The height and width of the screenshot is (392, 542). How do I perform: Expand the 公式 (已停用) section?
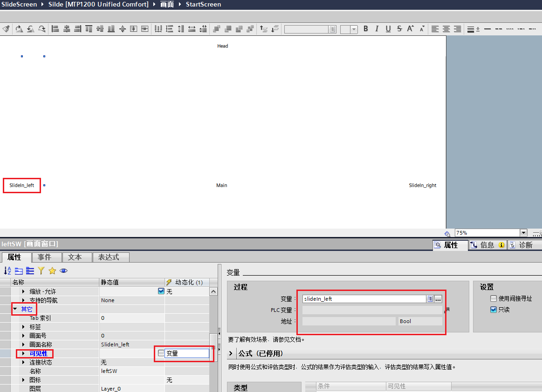[x=231, y=354]
